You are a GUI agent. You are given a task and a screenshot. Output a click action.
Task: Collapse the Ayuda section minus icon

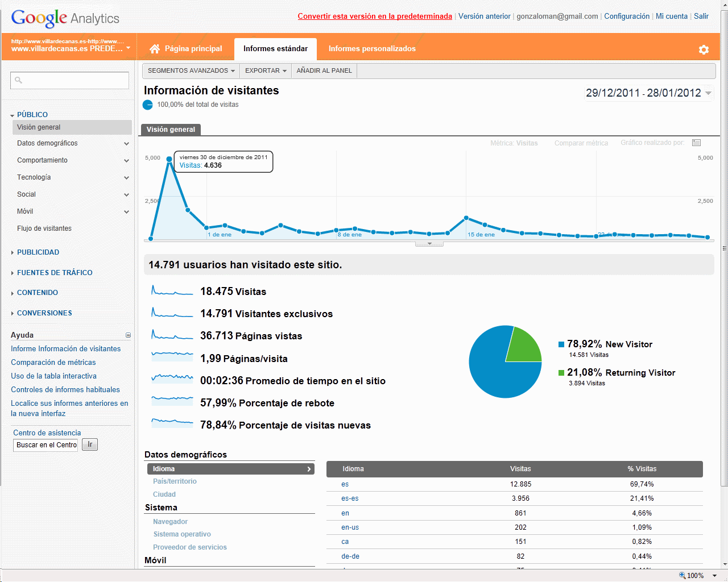[x=128, y=335]
